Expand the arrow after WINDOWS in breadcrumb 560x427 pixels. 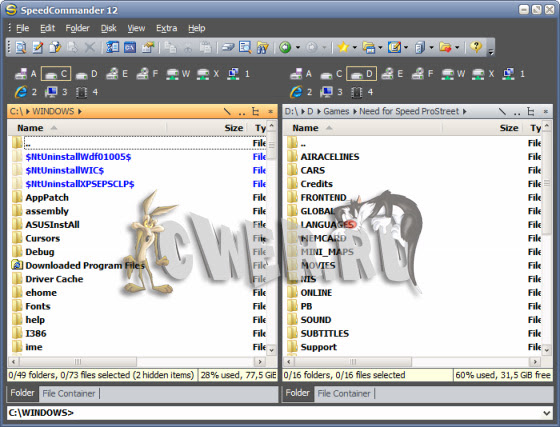click(x=80, y=111)
